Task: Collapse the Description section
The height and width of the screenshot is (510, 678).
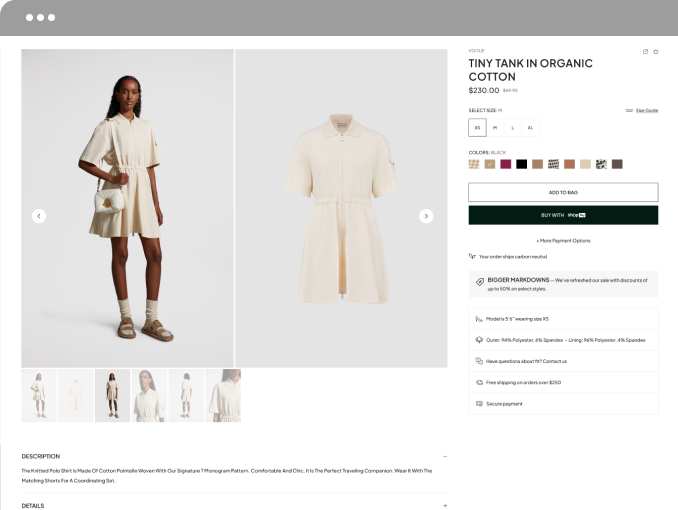Action: coord(445,456)
